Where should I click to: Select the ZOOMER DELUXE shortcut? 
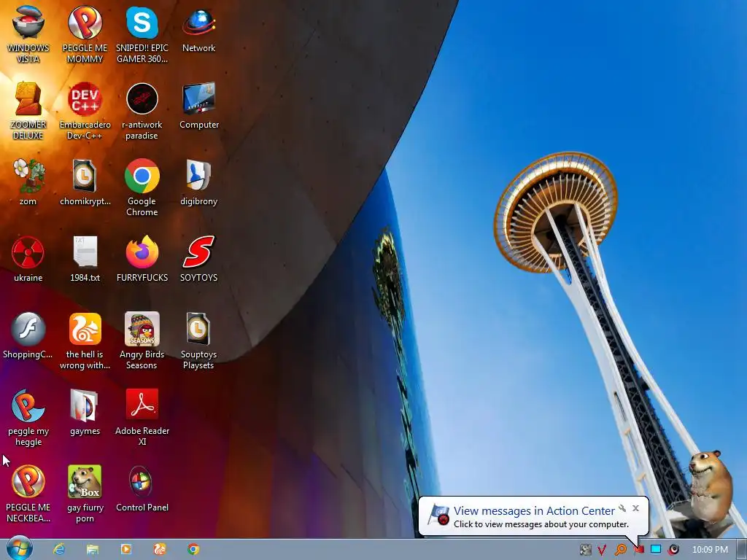pyautogui.click(x=28, y=111)
